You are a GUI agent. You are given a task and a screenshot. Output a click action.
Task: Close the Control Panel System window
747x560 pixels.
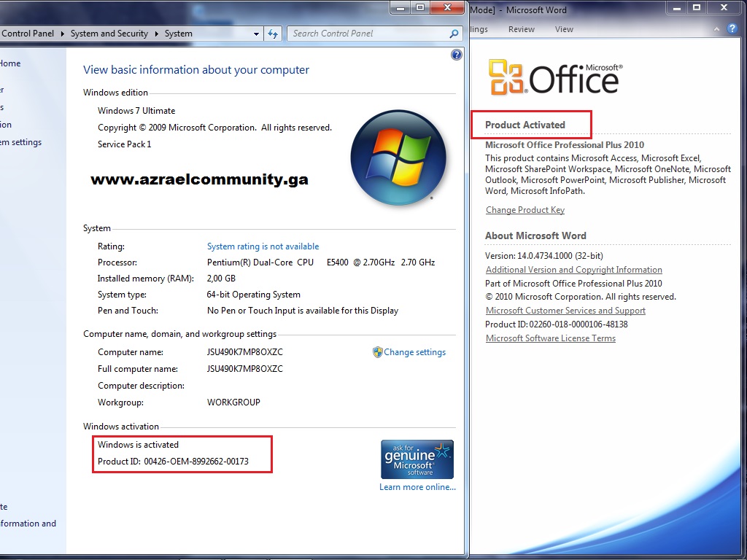447,7
